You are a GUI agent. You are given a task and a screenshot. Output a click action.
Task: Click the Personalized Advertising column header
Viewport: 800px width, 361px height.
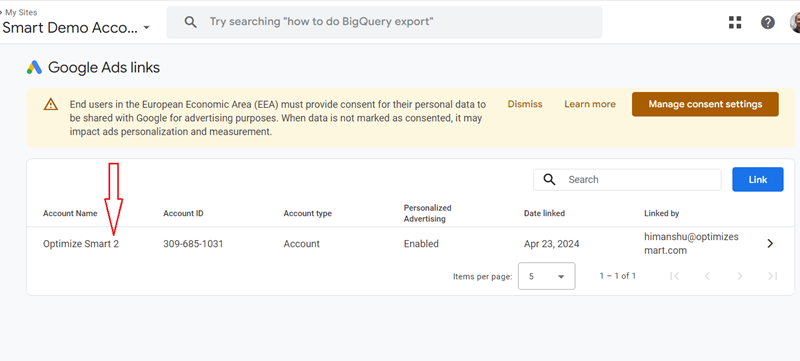click(x=428, y=213)
